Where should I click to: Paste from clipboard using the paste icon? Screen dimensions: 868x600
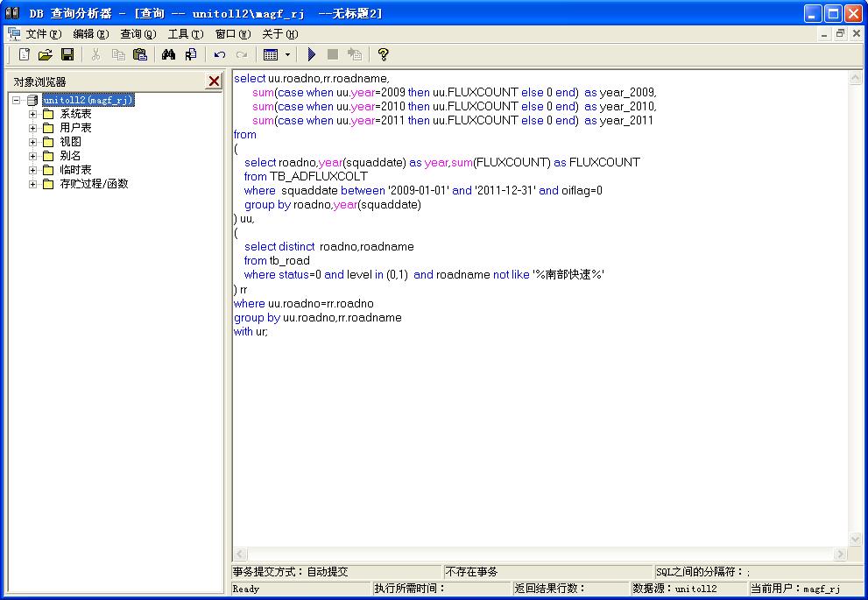140,54
